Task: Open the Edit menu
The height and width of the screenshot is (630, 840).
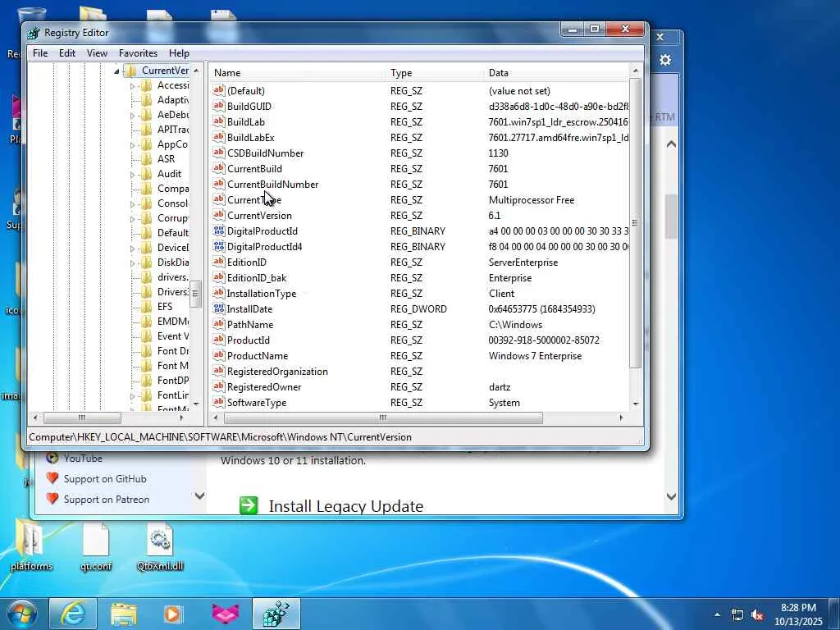Action: [67, 53]
